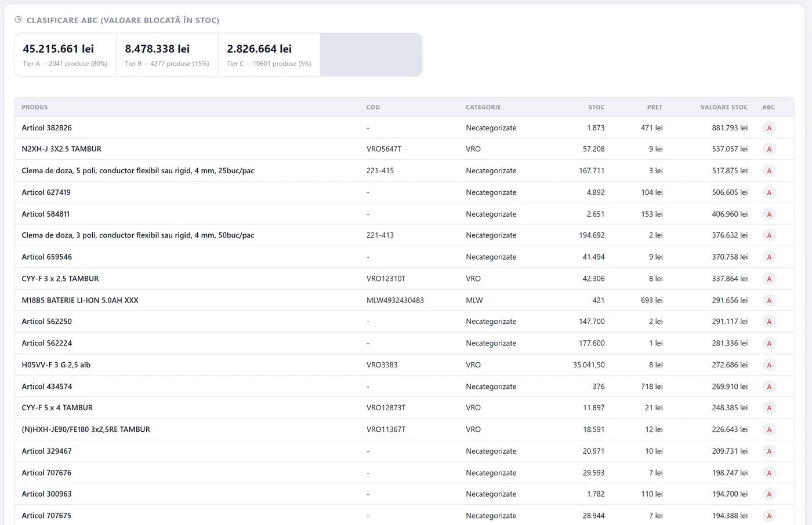
Task: Click the A badge for N2XH-J 3X2.5 TAMBUR
Action: pyautogui.click(x=769, y=150)
